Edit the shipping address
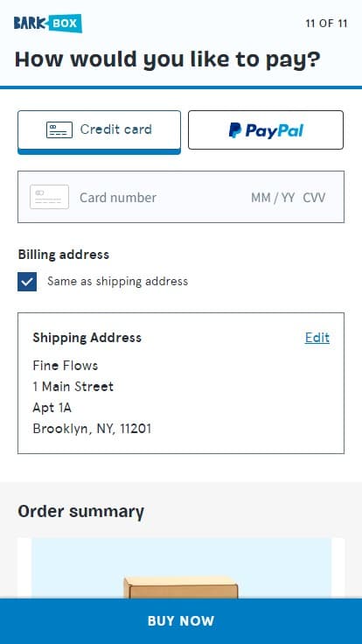Image resolution: width=362 pixels, height=644 pixels. coord(317,338)
